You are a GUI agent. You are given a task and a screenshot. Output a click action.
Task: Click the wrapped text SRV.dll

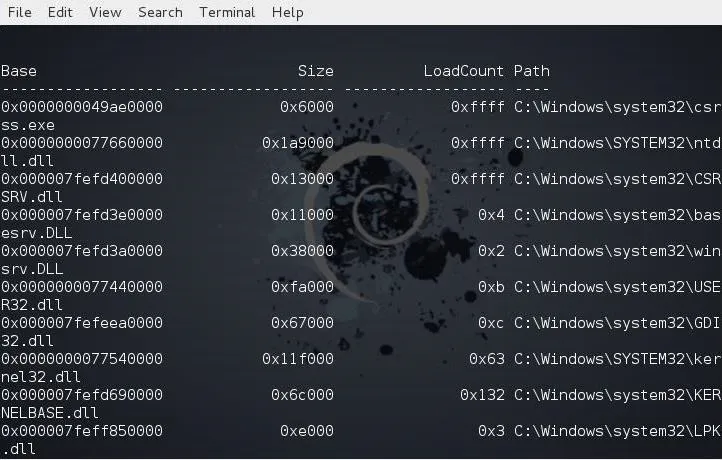32,197
